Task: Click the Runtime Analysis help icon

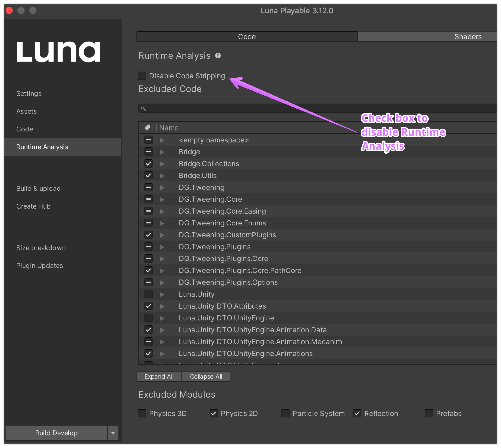Action: (218, 56)
